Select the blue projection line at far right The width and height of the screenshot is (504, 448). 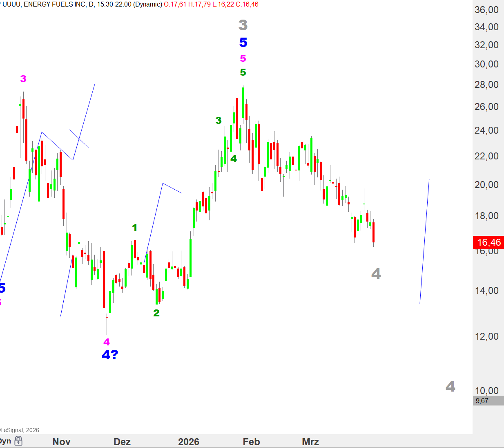click(425, 241)
